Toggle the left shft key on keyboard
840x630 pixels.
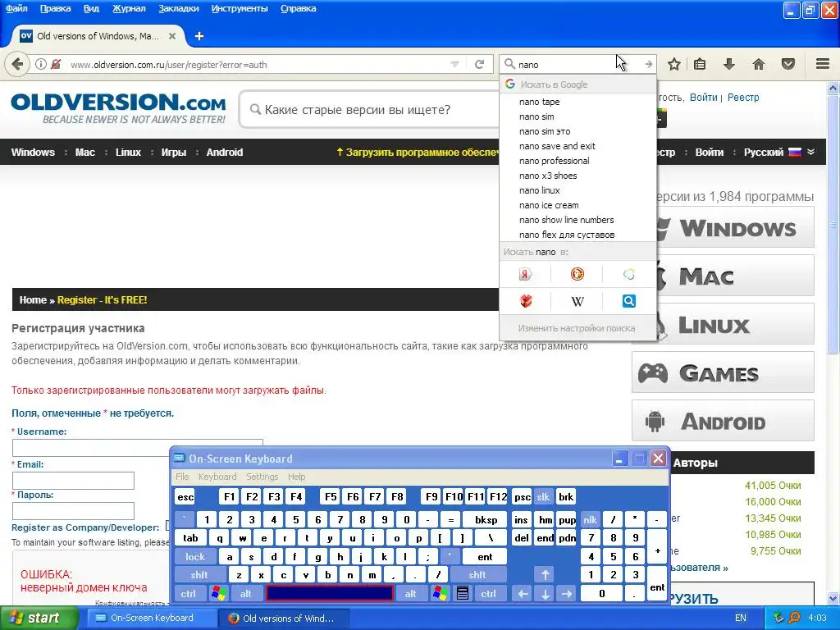[199, 575]
